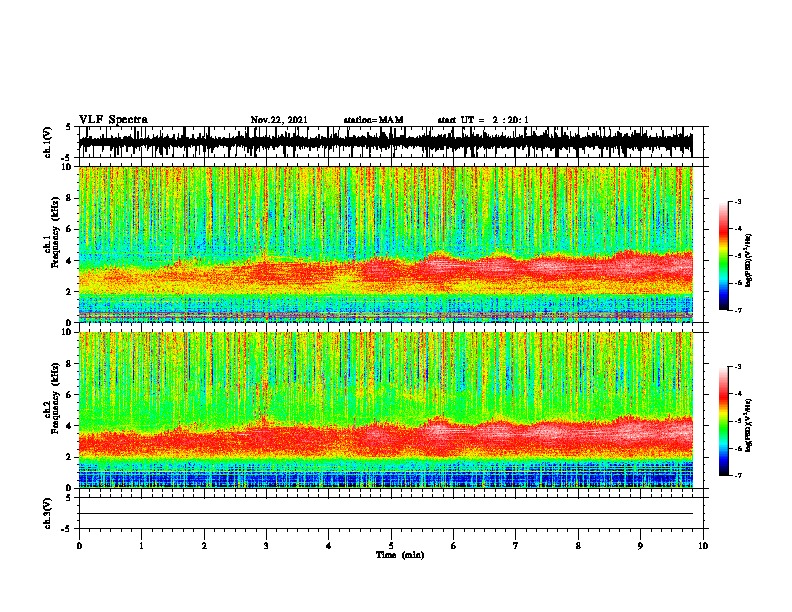The image size is (792, 612).
Task: Click inside the ch.2 spectrogram panel
Action: [x=385, y=410]
